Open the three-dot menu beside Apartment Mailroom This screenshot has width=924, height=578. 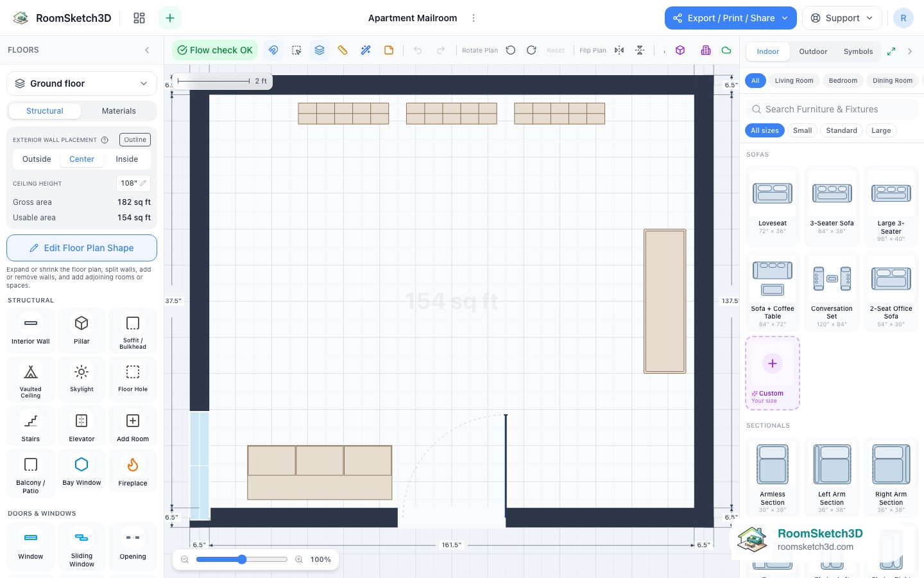[x=474, y=18]
